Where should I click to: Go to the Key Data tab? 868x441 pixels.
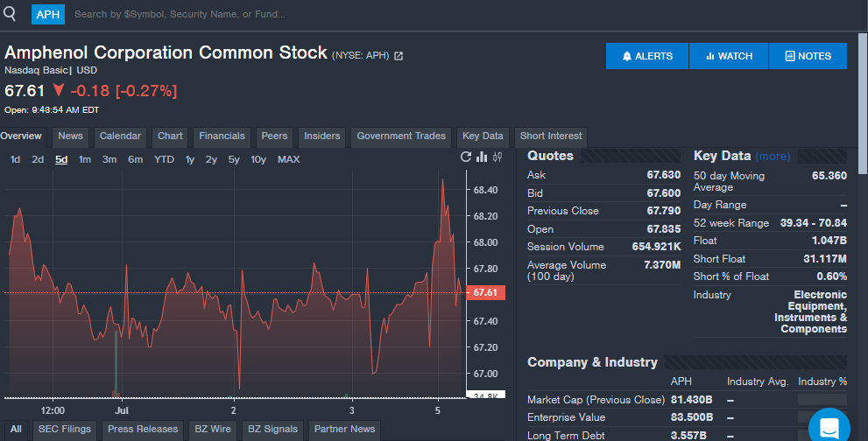(483, 136)
